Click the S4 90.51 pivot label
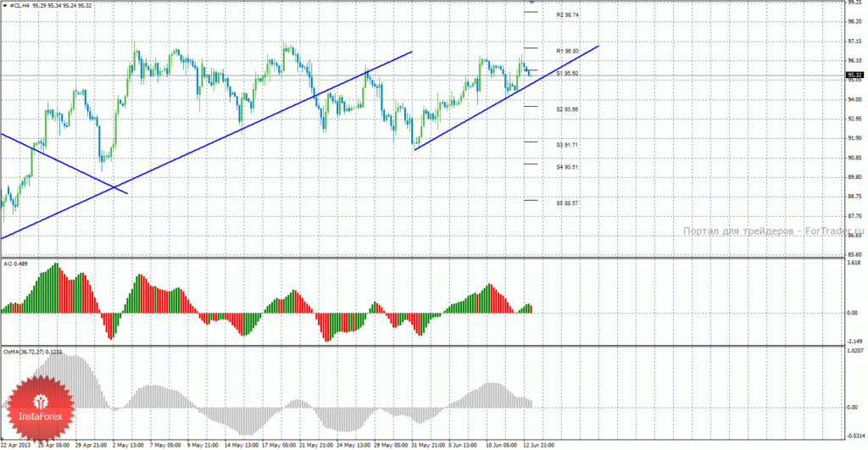The height and width of the screenshot is (450, 868). (567, 167)
